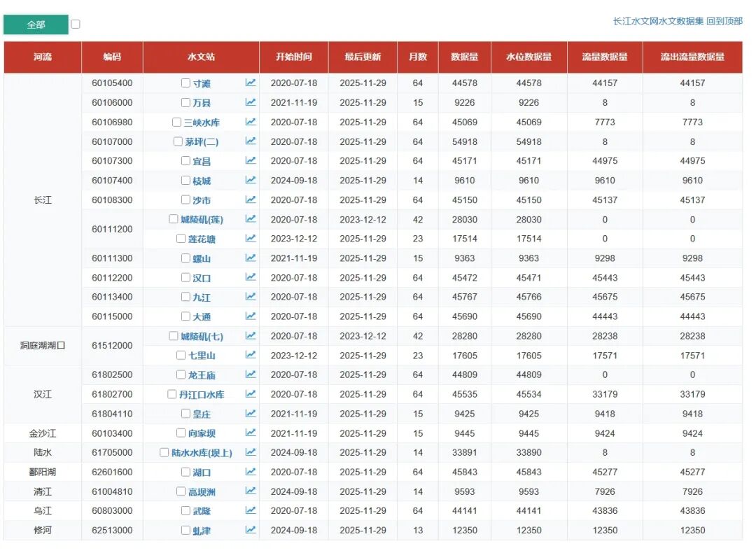Check the box for 丹江口水库
This screenshot has height=553, width=756.
pyautogui.click(x=171, y=394)
